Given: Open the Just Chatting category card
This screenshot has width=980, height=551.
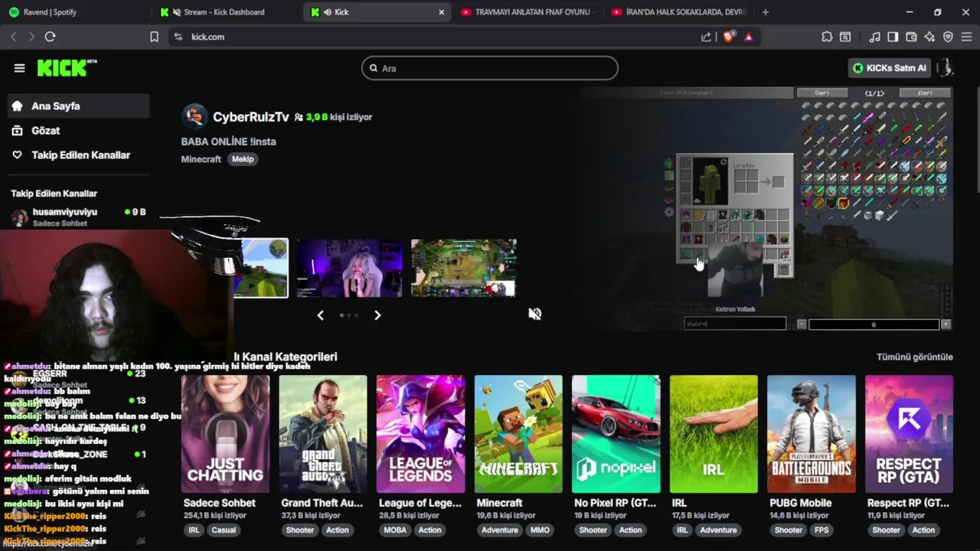Looking at the screenshot, I should pos(225,434).
